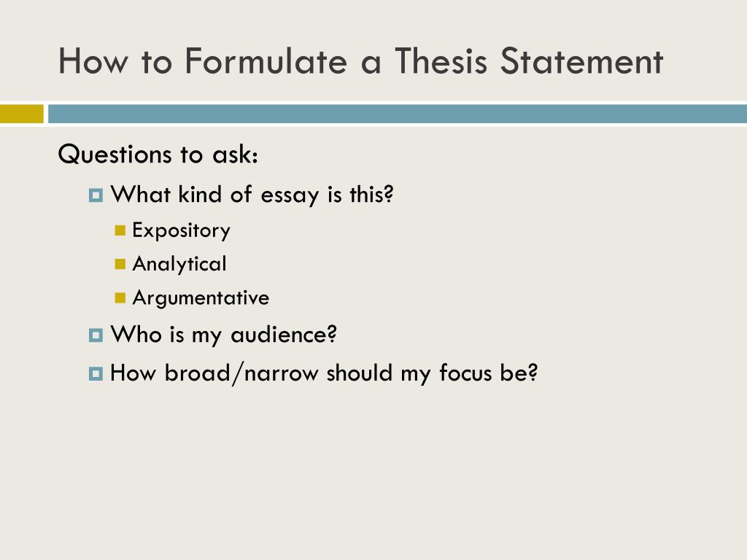Click the yellow square bullet beside 'Argumentative'
Image resolution: width=747 pixels, height=560 pixels.
click(120, 297)
